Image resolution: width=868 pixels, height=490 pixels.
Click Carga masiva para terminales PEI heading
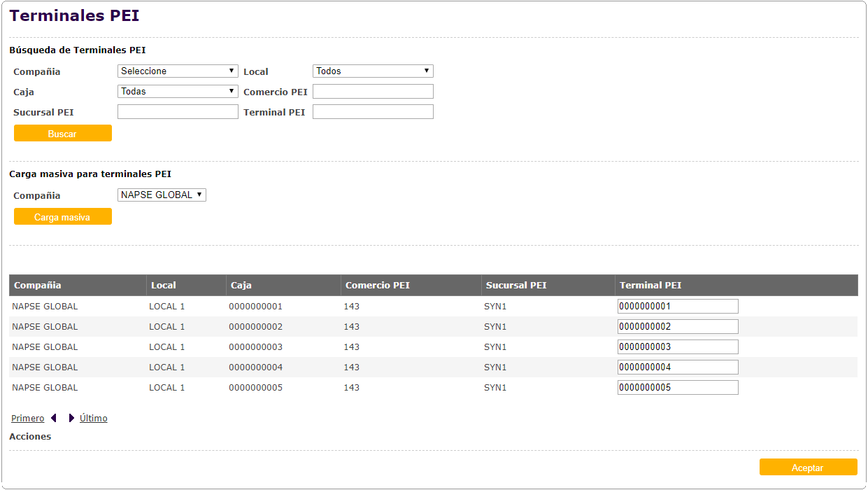pos(90,174)
